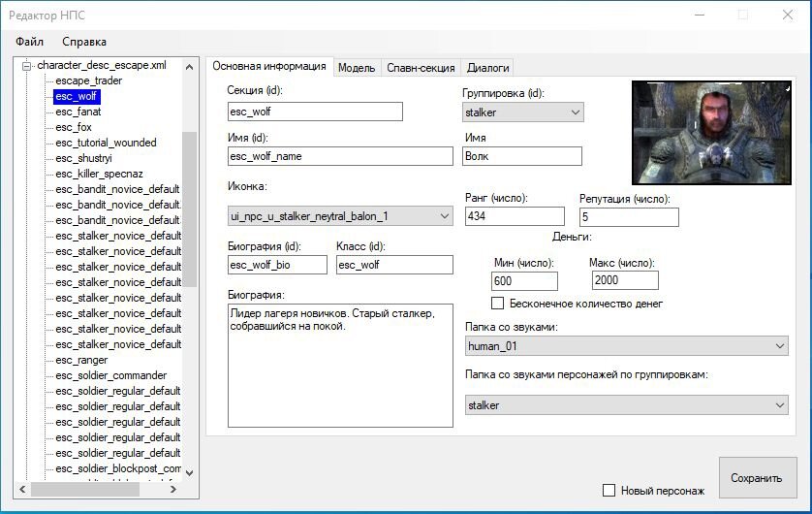This screenshot has width=812, height=514.
Task: Check the Новый персонаж checkbox
Action: click(x=609, y=491)
